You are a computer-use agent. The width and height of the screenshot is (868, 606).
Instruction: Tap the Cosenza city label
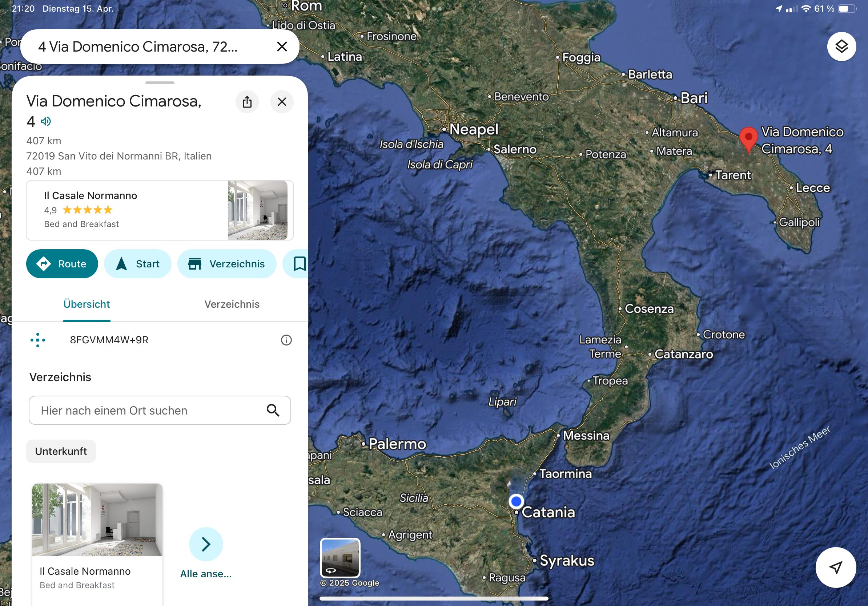coord(649,309)
